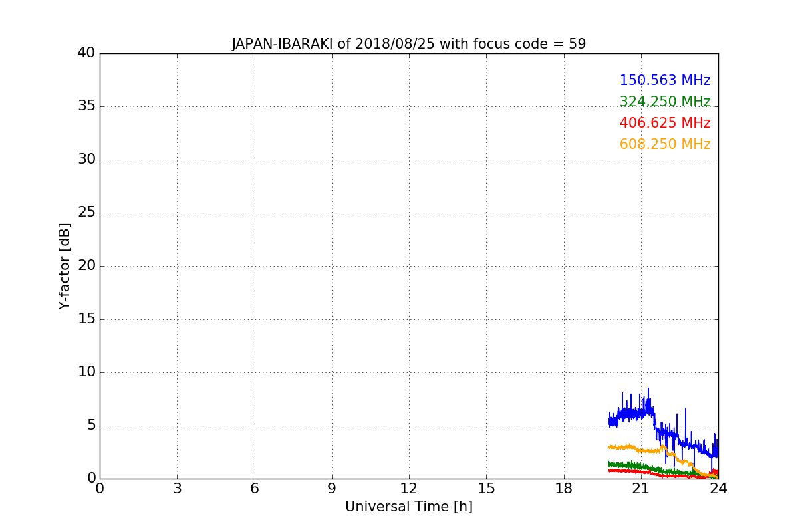This screenshot has height=532, width=798.
Task: Click the Universal Time [h] axis label
Action: (x=409, y=507)
